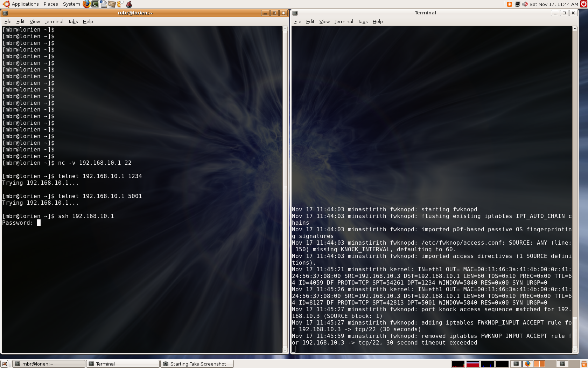
Task: Open the Trash applet in bottom panel
Action: pos(584,364)
